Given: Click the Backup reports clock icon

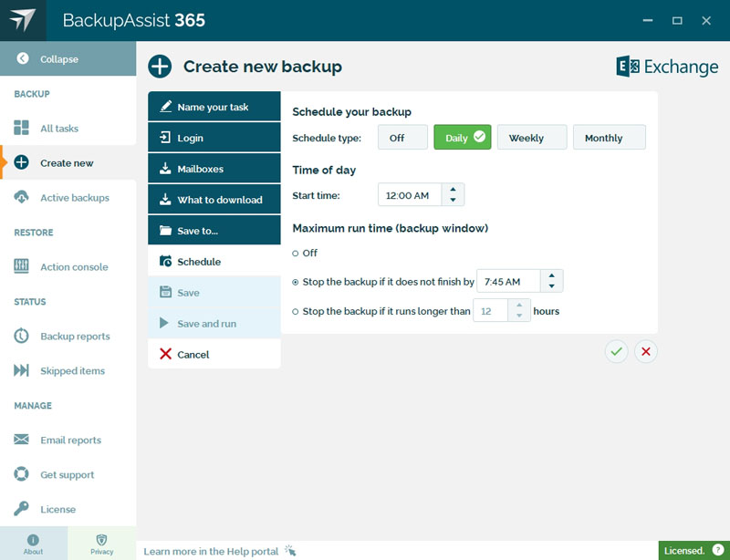Looking at the screenshot, I should [21, 336].
